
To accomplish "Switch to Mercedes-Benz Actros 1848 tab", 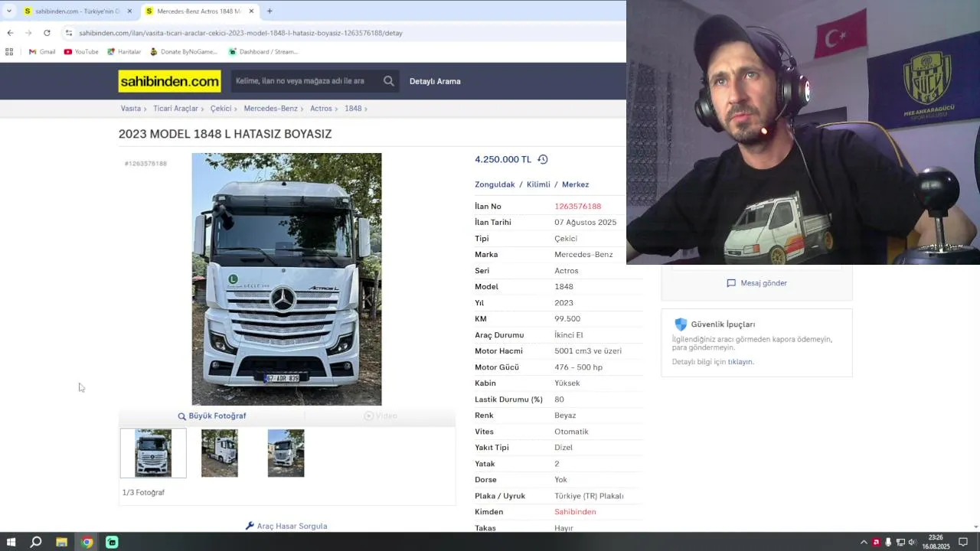I will (x=198, y=11).
